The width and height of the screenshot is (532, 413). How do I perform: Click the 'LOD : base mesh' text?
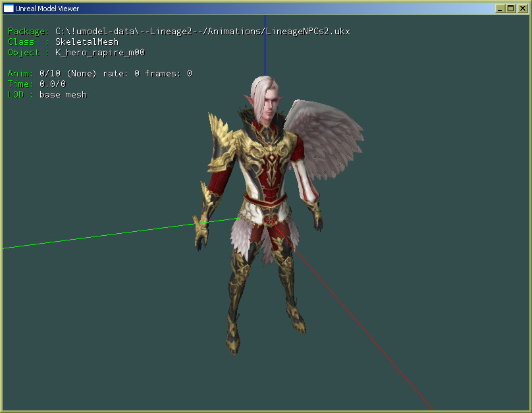[x=47, y=95]
